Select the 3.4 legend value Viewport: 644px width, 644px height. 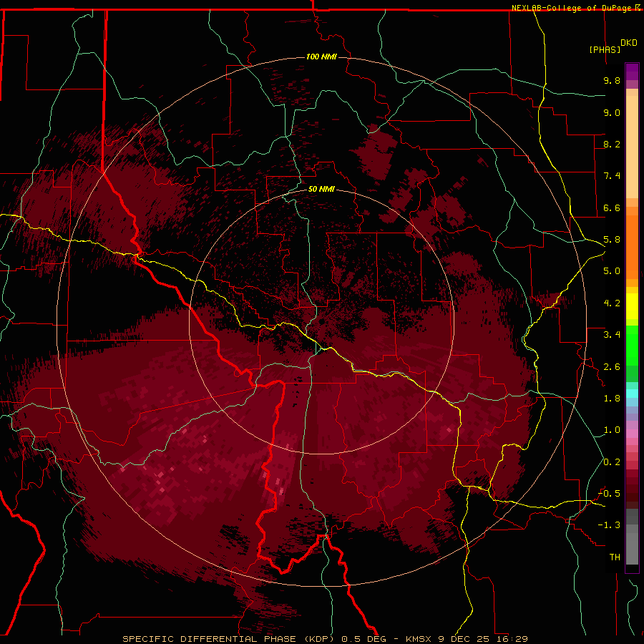(x=612, y=335)
